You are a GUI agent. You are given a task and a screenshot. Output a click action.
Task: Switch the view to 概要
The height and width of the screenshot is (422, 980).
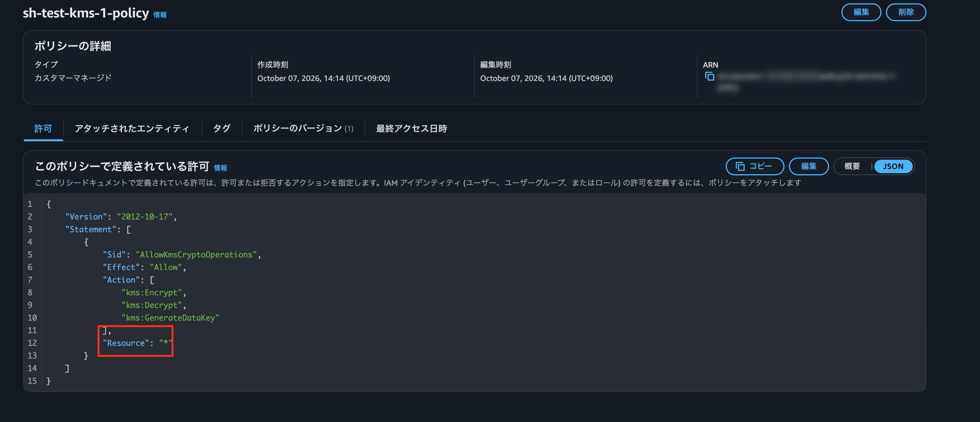click(852, 166)
